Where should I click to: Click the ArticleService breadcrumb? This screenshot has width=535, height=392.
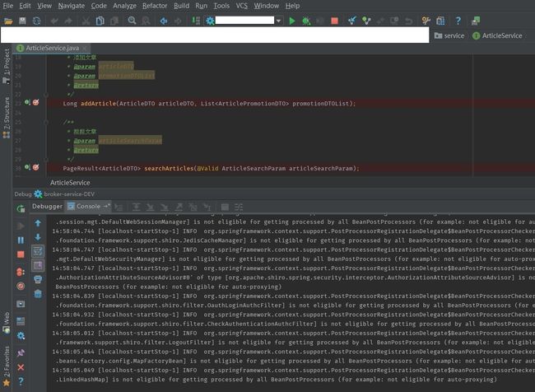497,35
